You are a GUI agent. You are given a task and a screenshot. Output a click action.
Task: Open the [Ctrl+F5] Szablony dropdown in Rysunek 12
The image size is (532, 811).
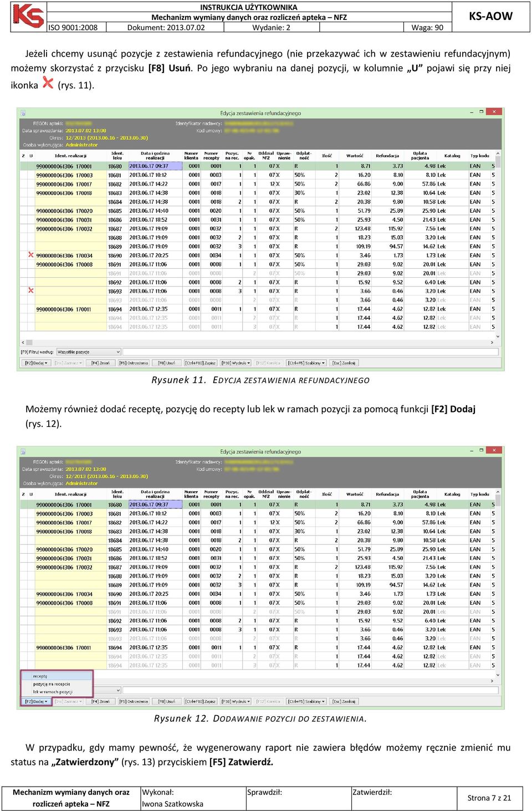click(306, 702)
